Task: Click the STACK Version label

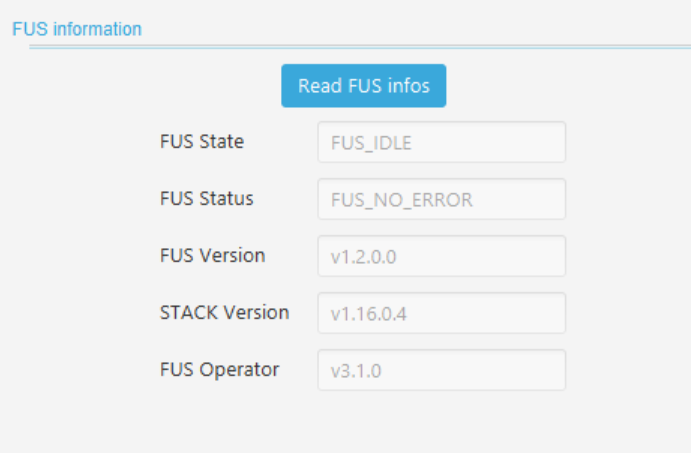Action: pos(224,313)
